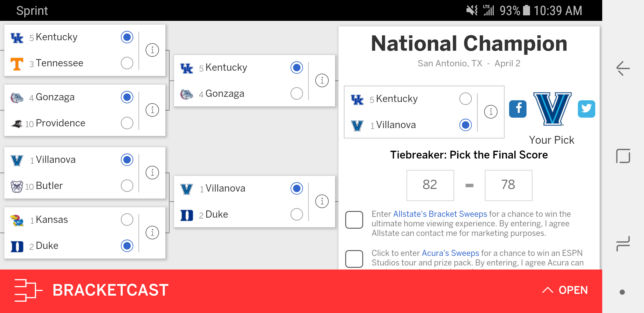644x313 pixels.
Task: Check the Allstate Bracket Sweeps box
Action: coord(354,220)
